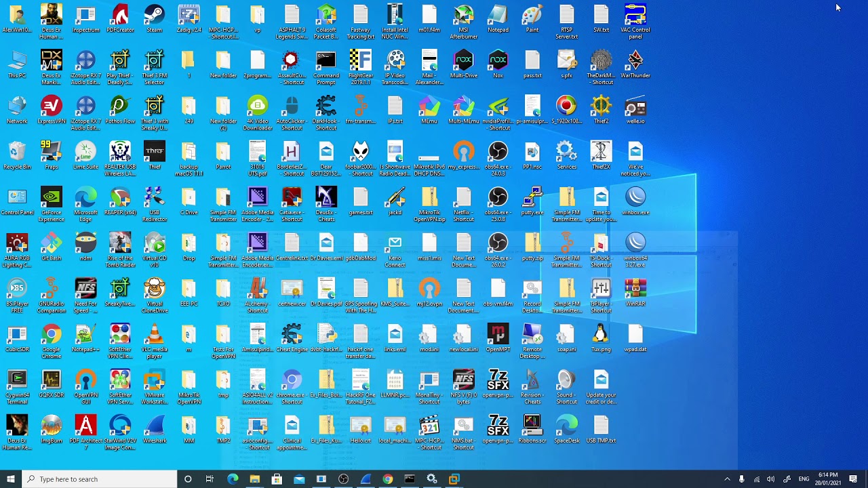Select the USB TMP.txt file
The height and width of the screenshot is (488, 868).
[x=601, y=429]
